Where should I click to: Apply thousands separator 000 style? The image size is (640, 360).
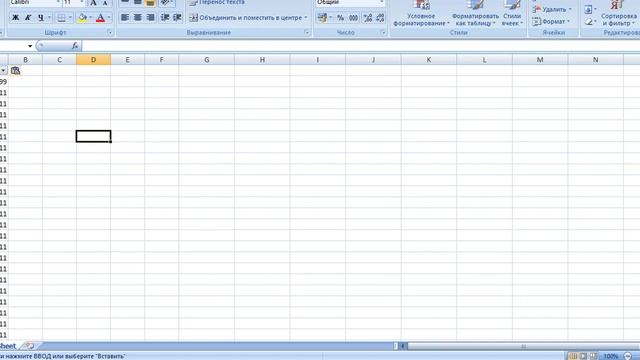(353, 18)
